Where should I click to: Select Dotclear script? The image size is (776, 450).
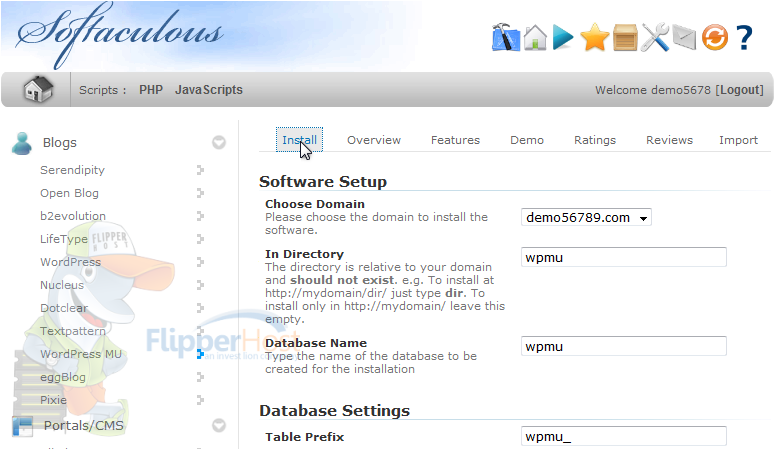coord(64,308)
